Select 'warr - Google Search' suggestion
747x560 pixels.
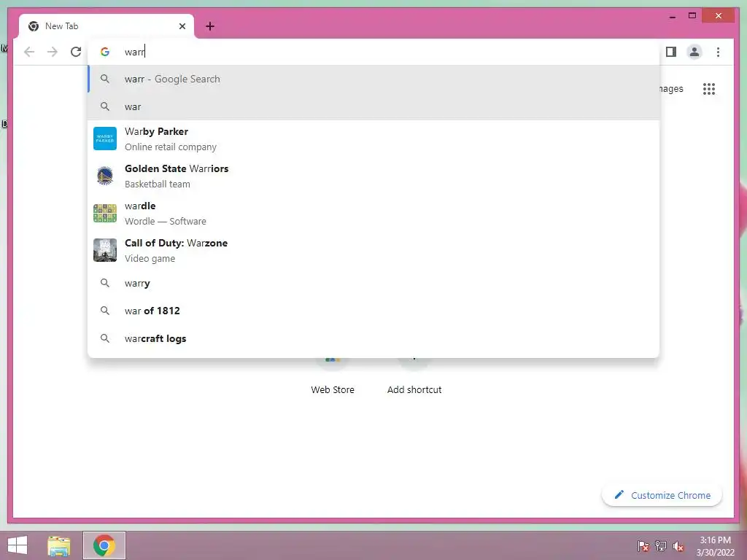[373, 79]
